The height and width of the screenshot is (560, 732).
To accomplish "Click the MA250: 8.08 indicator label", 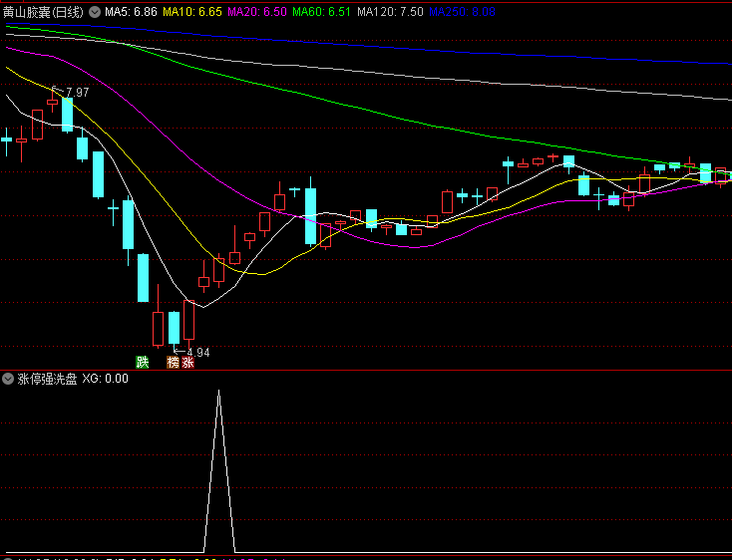I will pyautogui.click(x=462, y=12).
